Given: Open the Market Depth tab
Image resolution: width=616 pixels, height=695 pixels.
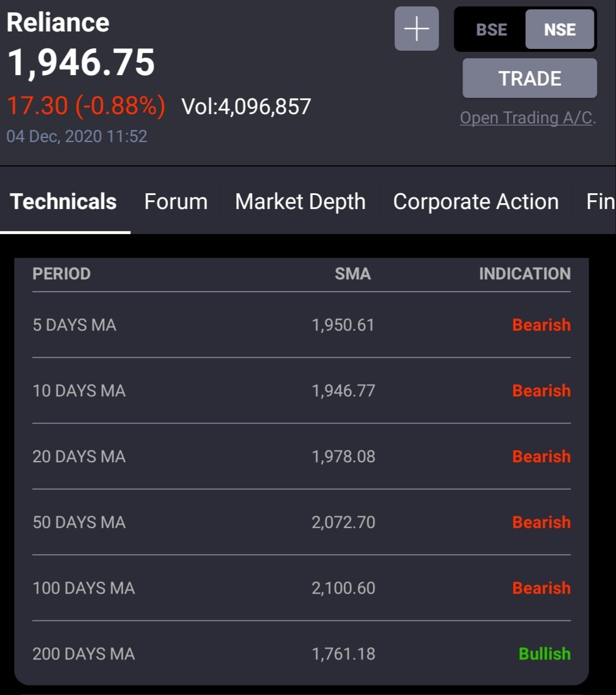Looking at the screenshot, I should point(300,201).
